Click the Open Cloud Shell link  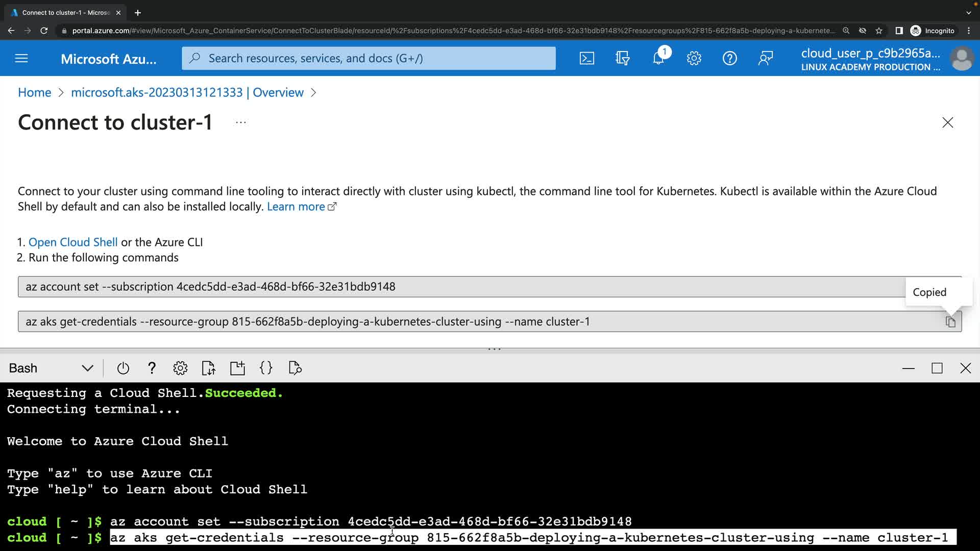[73, 242]
